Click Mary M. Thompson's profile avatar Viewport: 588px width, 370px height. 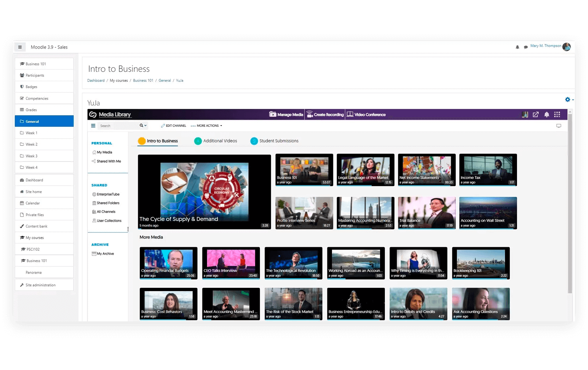click(x=566, y=47)
